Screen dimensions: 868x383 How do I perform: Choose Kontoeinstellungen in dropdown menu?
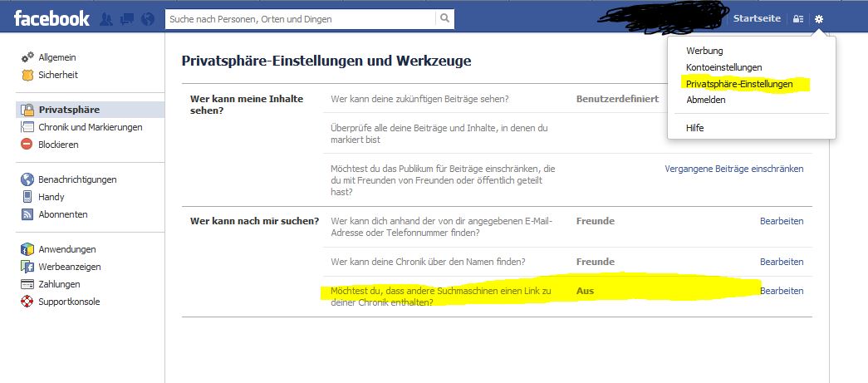(724, 67)
